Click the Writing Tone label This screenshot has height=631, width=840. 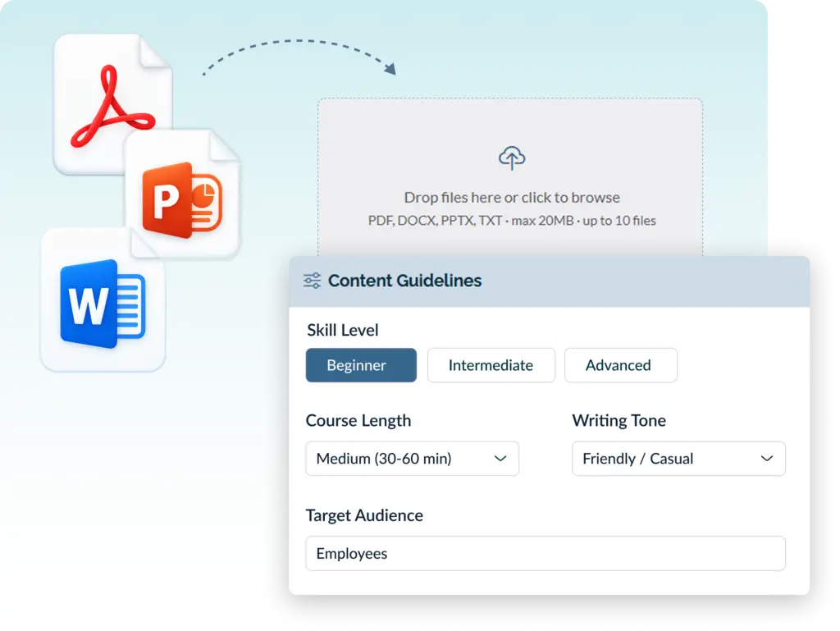(619, 420)
